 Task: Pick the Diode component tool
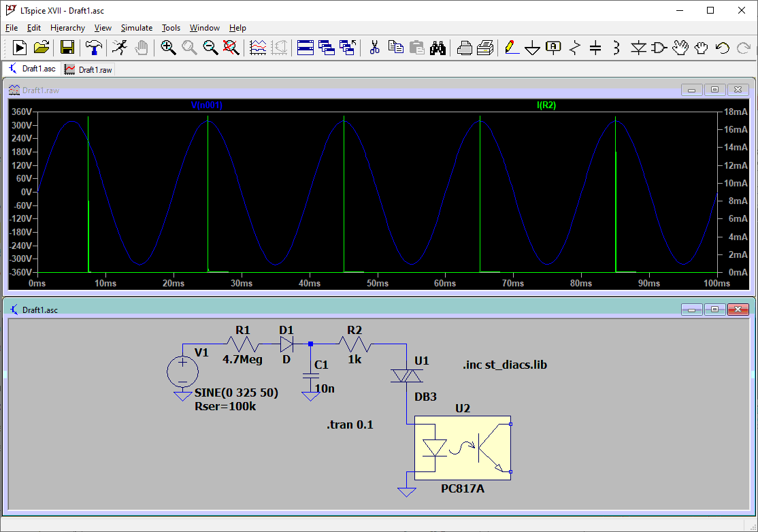coord(639,48)
